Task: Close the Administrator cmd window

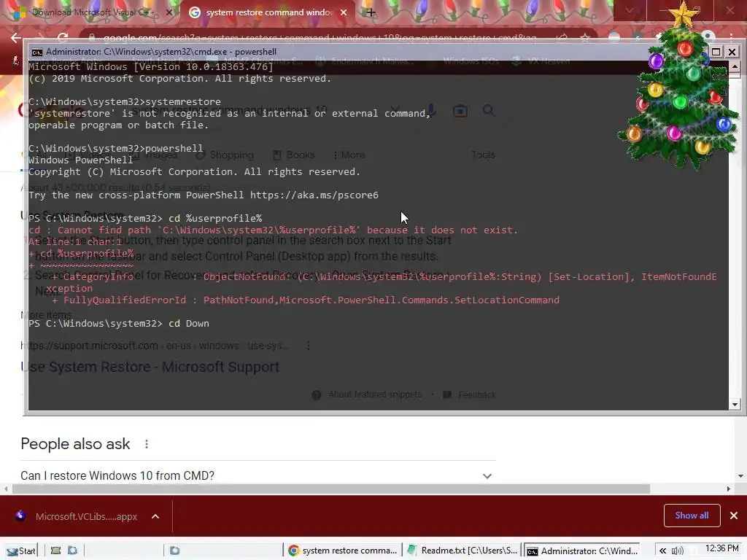Action: (x=732, y=52)
